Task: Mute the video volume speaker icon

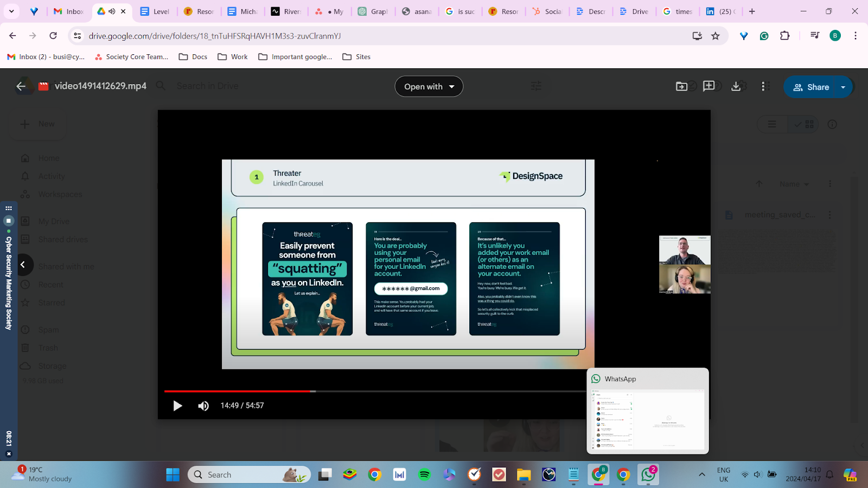Action: [x=203, y=406]
